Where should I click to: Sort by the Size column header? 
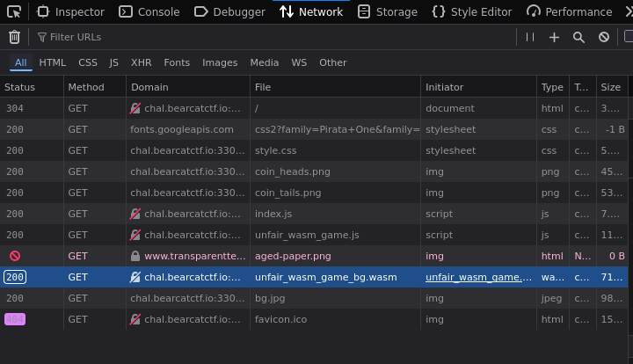[612, 87]
